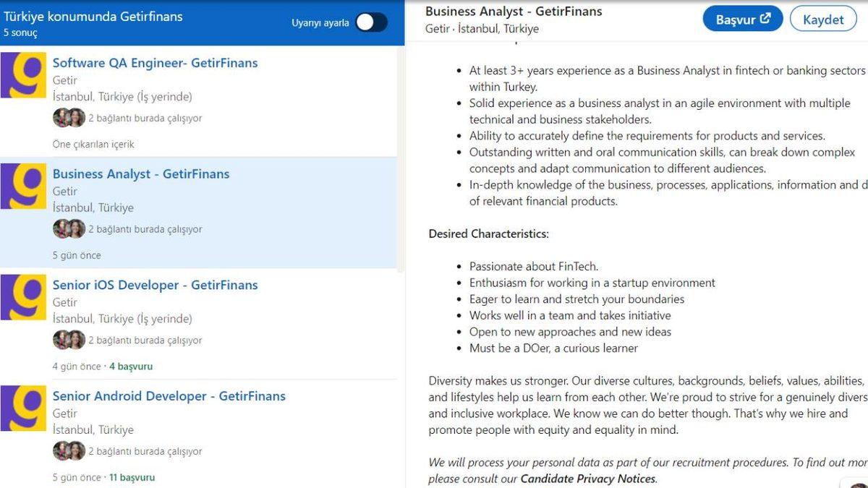Click Getir logo beside Senior iOS Developer job

(23, 297)
